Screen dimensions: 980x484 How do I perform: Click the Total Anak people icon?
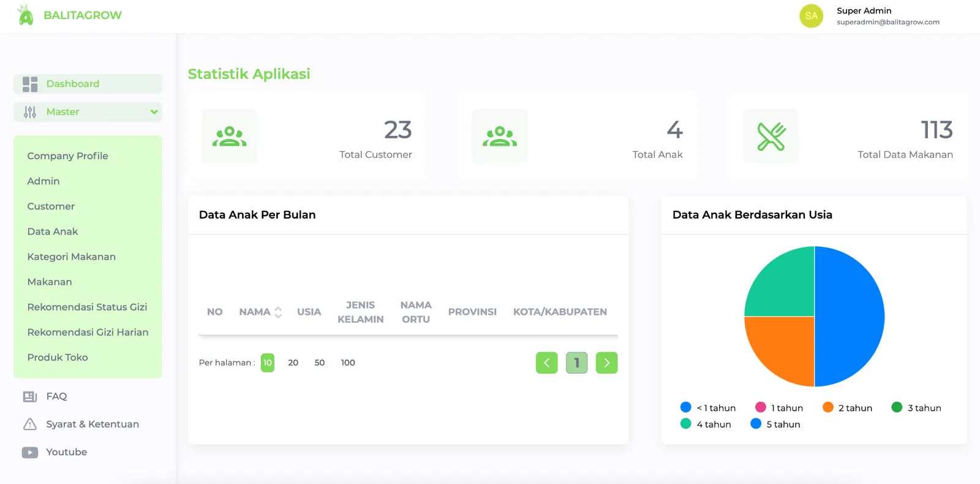(x=500, y=136)
